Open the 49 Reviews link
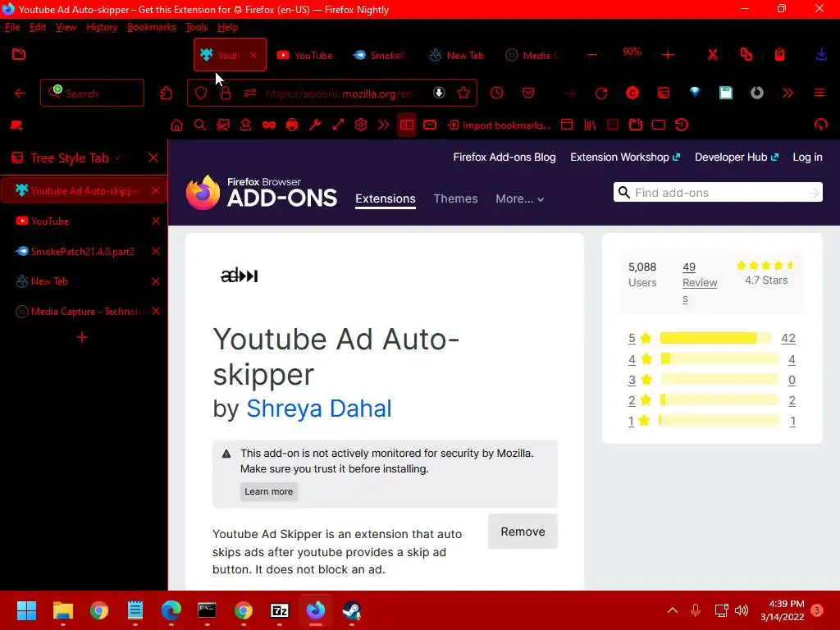The height and width of the screenshot is (630, 840). click(x=699, y=282)
